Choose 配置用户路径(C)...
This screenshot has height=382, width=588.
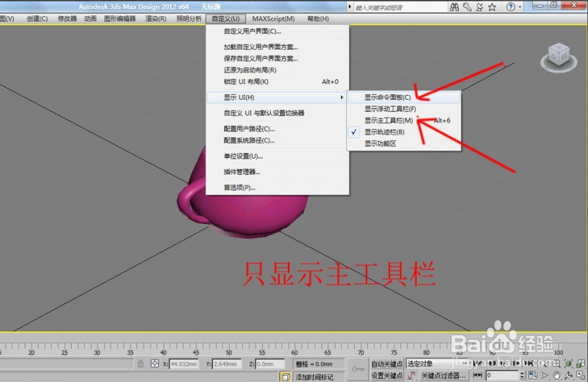click(x=278, y=129)
